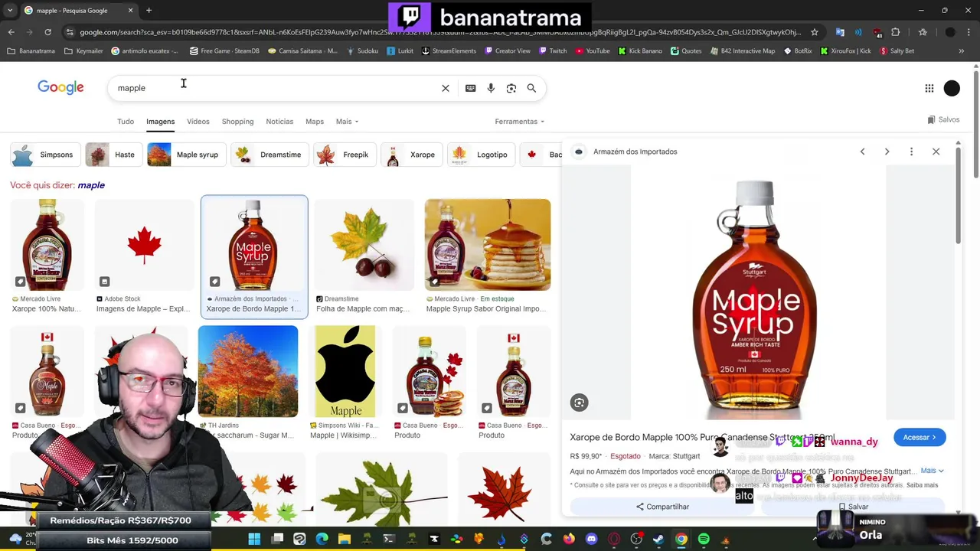Open the Sudoku bookmark

tap(361, 51)
